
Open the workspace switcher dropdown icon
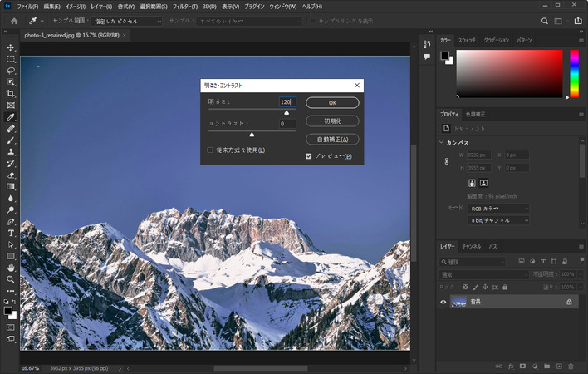[x=558, y=21]
